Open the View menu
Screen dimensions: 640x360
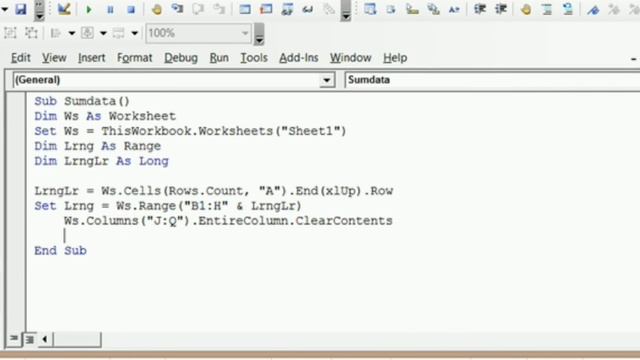54,58
